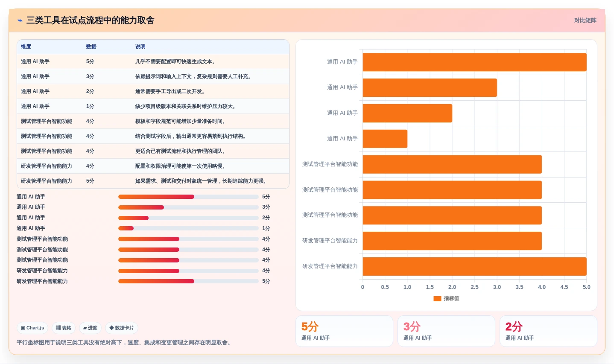This screenshot has width=614, height=364.
Task: Click the 研发管理平台智能能力 chart bar ending at 4.0
Action: pos(452,241)
